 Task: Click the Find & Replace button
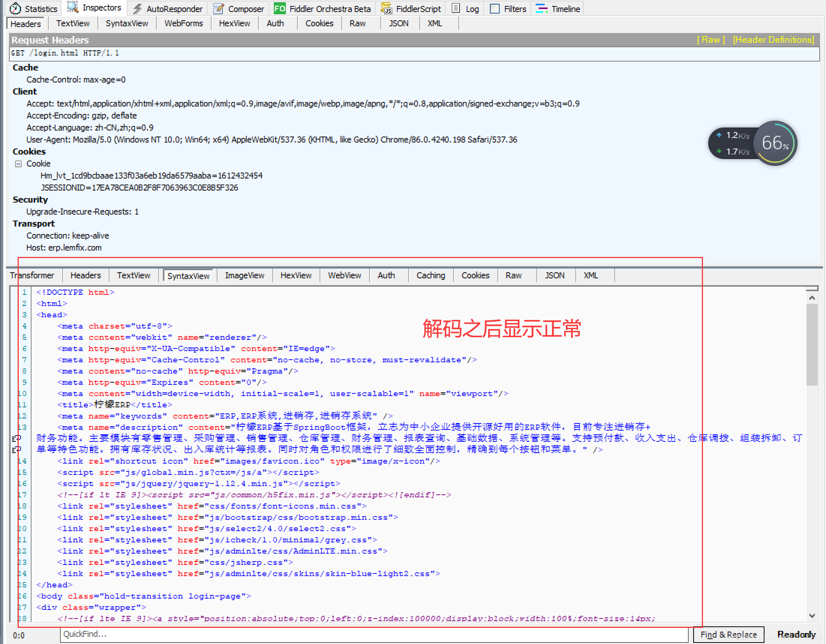(728, 635)
